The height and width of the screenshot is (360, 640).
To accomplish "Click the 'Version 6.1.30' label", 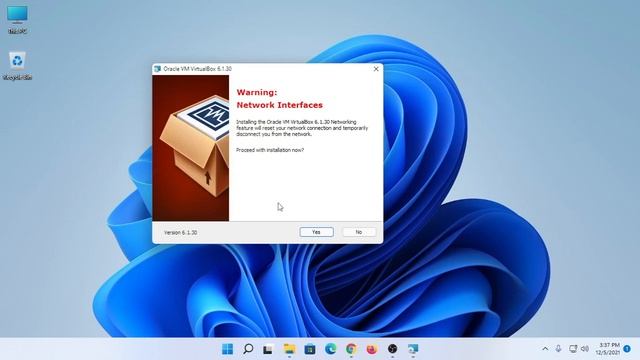I will pyautogui.click(x=180, y=232).
